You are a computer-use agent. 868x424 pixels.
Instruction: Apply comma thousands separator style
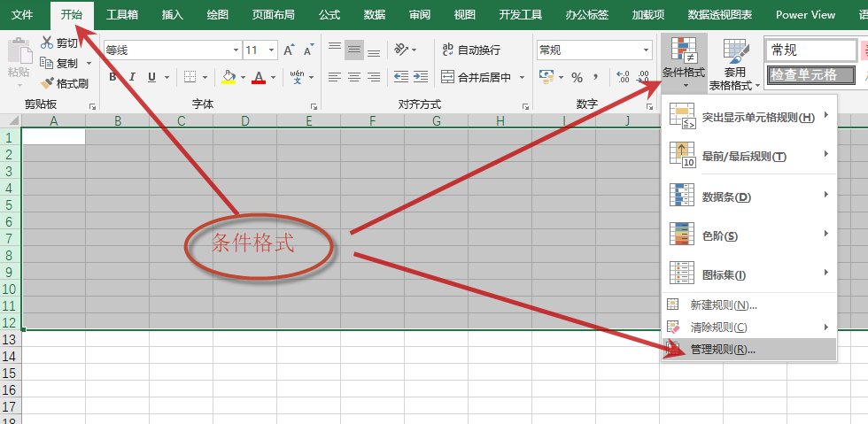596,77
